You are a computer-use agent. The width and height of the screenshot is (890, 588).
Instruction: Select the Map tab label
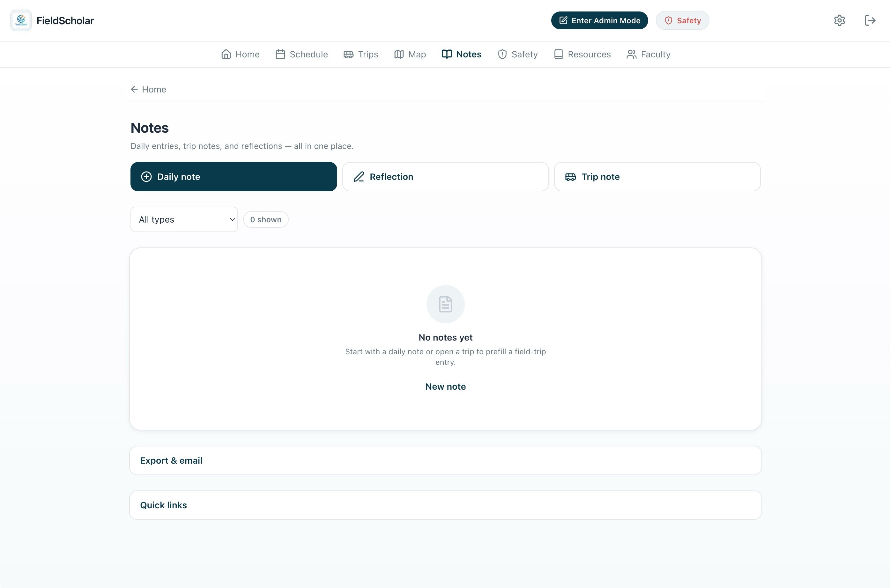click(417, 55)
